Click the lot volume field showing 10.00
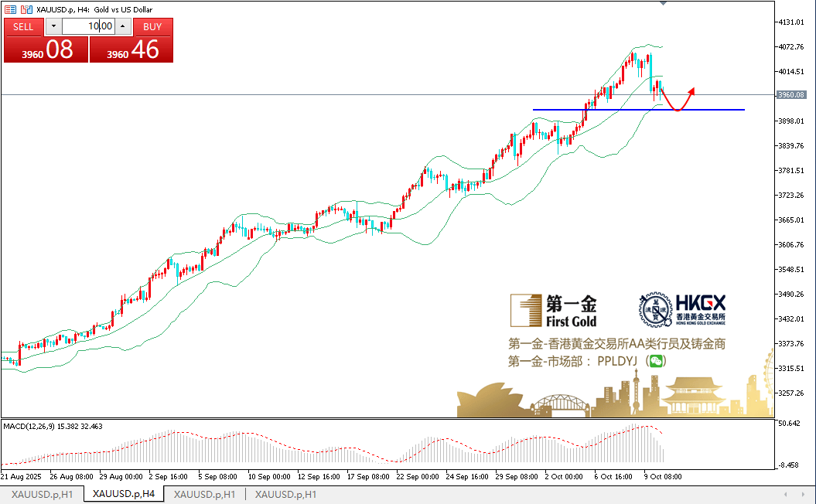Screen dimensions: 816x504 tap(88, 26)
